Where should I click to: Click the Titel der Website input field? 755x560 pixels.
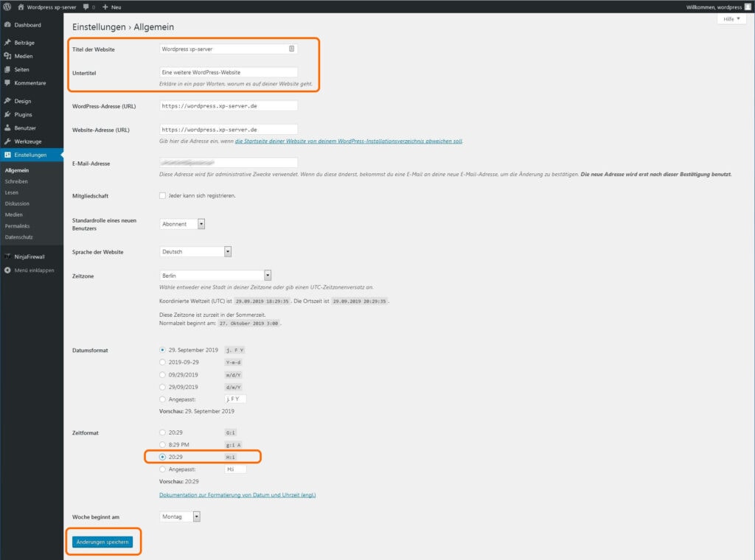[x=229, y=49]
